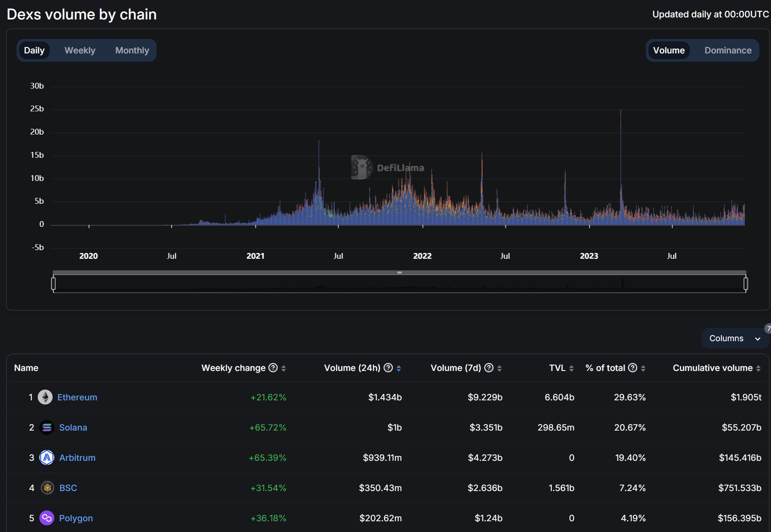This screenshot has height=532, width=771.
Task: Click the Dexs volume by chain heading
Action: pyautogui.click(x=82, y=14)
